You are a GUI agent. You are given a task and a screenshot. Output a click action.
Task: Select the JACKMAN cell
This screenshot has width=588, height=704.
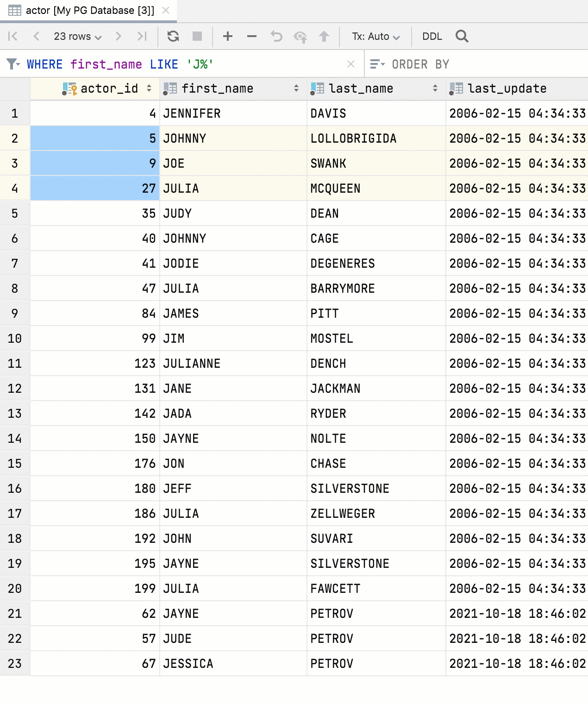(376, 389)
